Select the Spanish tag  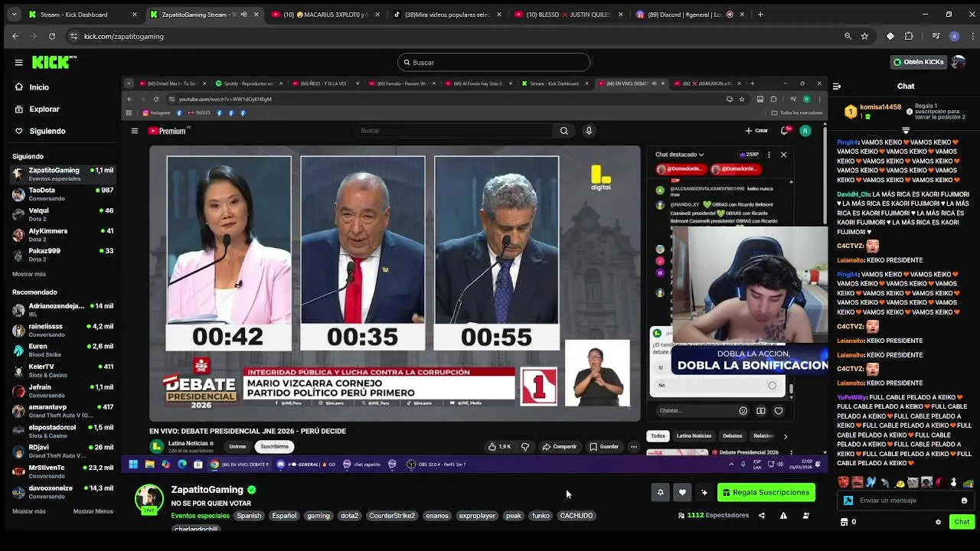(249, 516)
